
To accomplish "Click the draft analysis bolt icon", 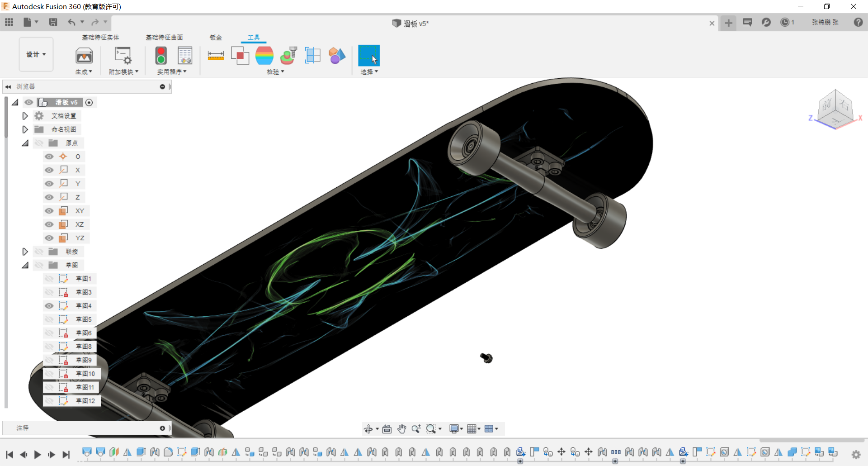I will tap(288, 56).
